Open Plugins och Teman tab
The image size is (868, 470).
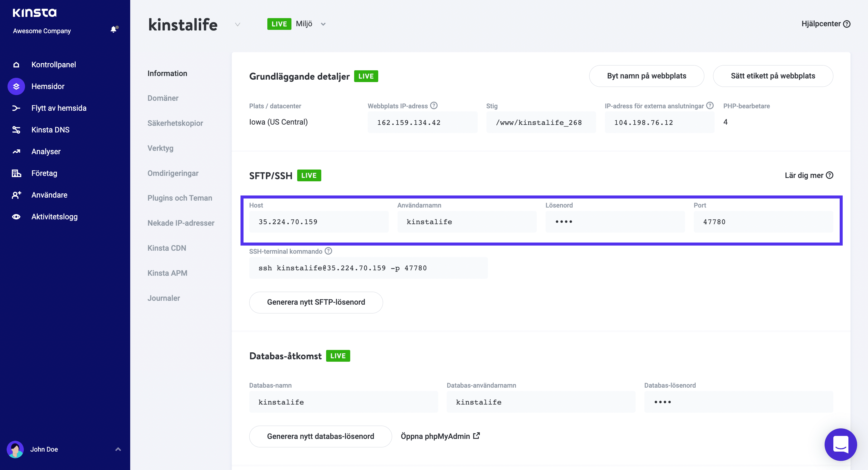(x=180, y=198)
